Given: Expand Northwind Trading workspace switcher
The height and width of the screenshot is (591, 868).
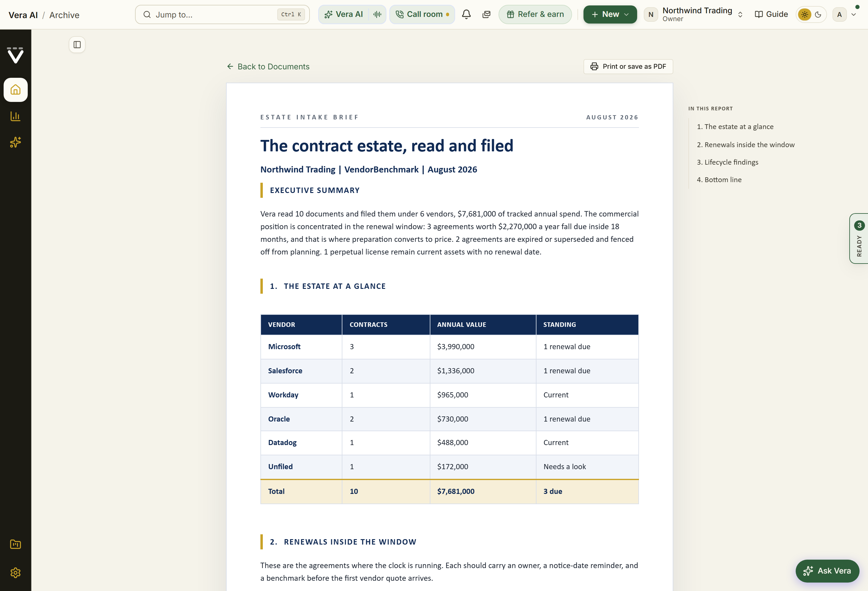Looking at the screenshot, I should pyautogui.click(x=740, y=14).
